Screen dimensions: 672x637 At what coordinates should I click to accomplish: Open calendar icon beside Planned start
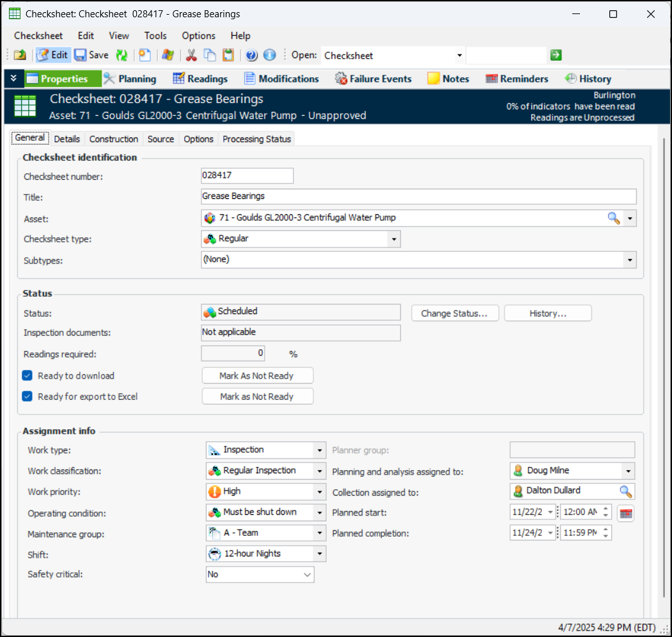click(x=625, y=513)
